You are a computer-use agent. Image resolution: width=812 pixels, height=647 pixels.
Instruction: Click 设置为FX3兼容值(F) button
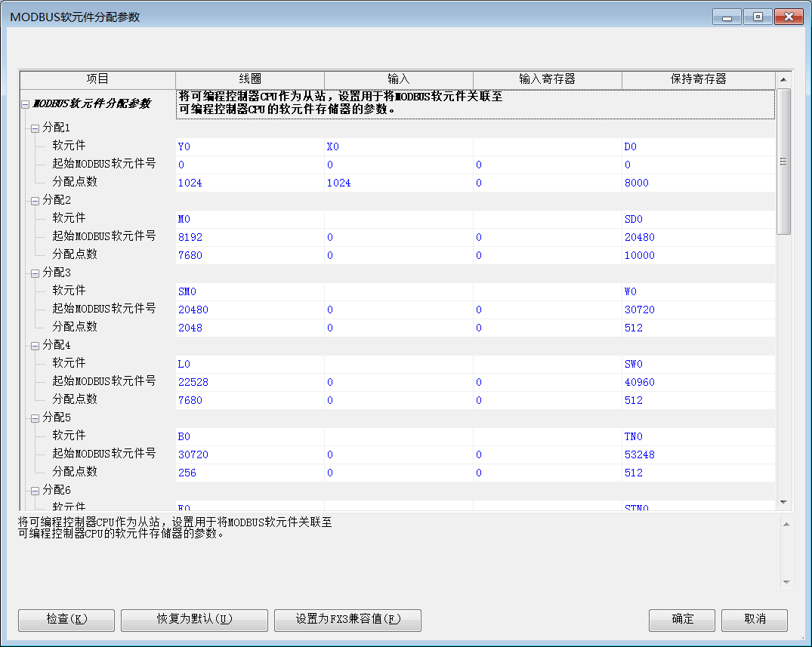(347, 620)
